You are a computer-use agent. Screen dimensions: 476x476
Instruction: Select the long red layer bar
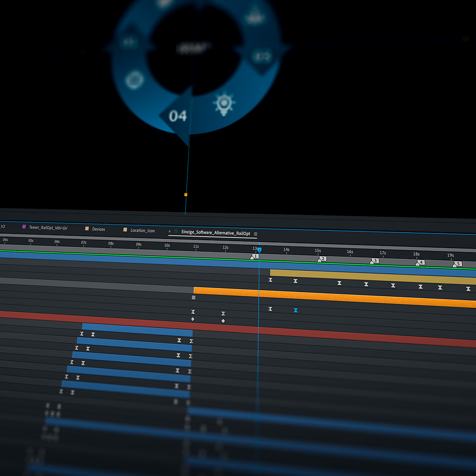tap(238, 329)
